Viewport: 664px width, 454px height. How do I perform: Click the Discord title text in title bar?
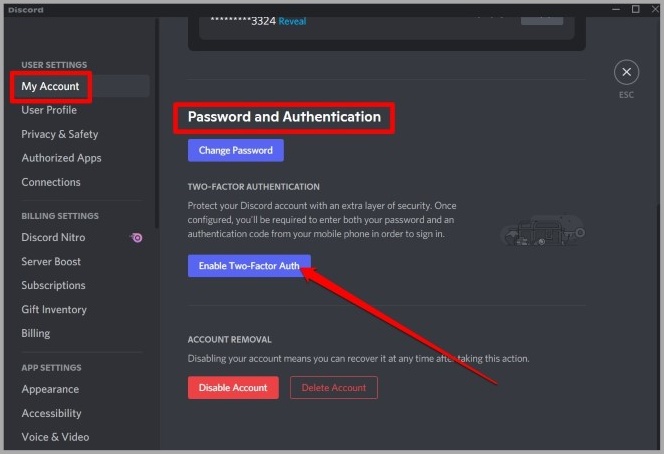tap(26, 10)
